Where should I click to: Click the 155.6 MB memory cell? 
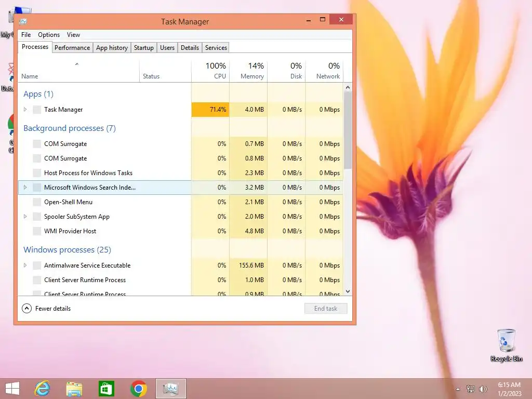pyautogui.click(x=248, y=265)
